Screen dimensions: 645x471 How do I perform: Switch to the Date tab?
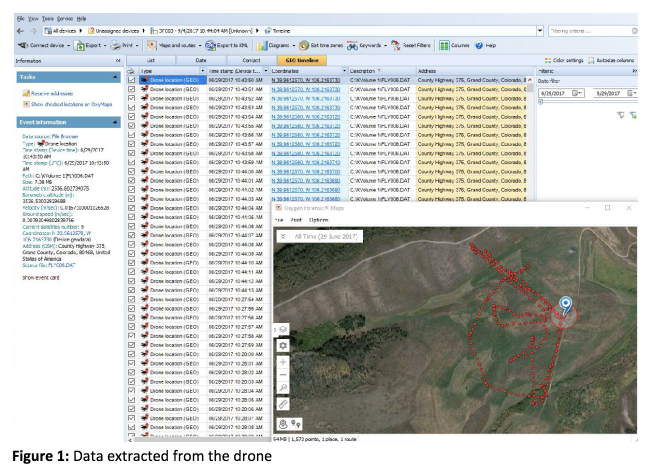coord(201,60)
